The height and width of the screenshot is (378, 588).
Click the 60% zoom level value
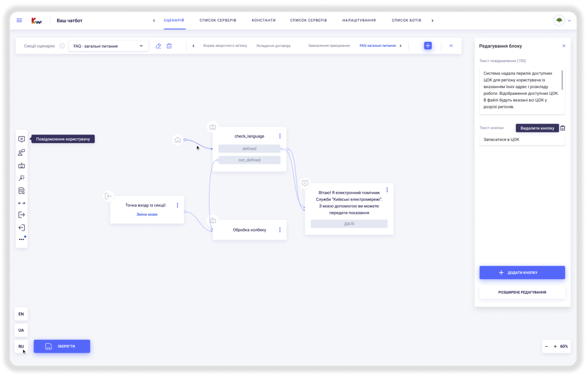pos(564,347)
